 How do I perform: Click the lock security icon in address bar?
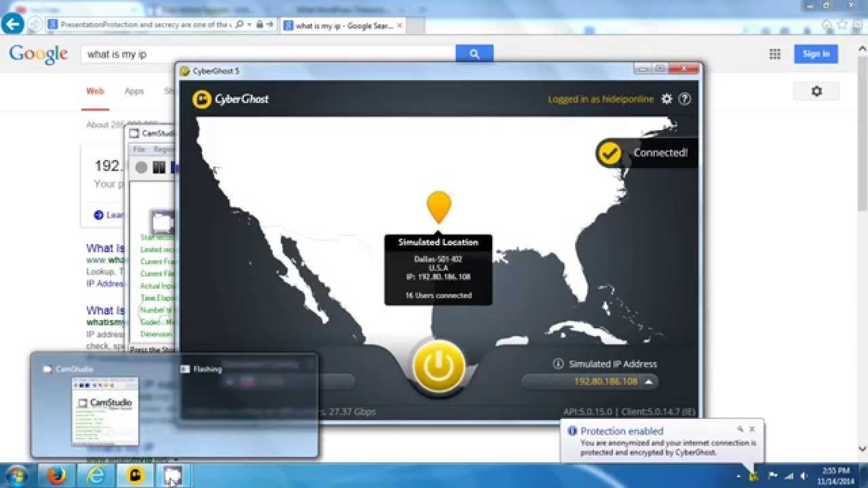coord(259,24)
